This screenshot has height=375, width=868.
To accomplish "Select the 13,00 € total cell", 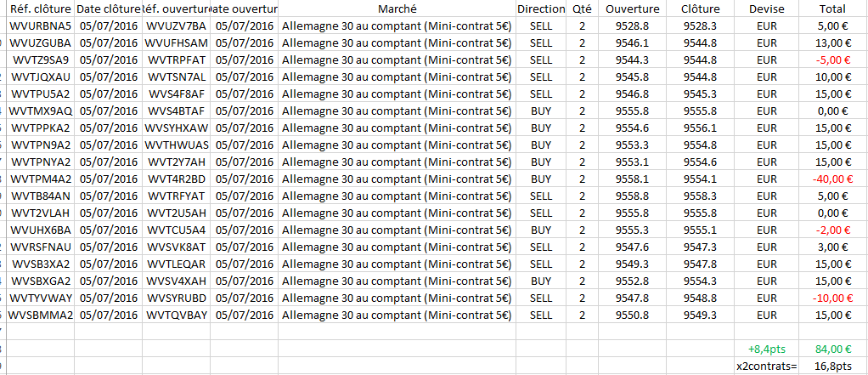I will [833, 43].
